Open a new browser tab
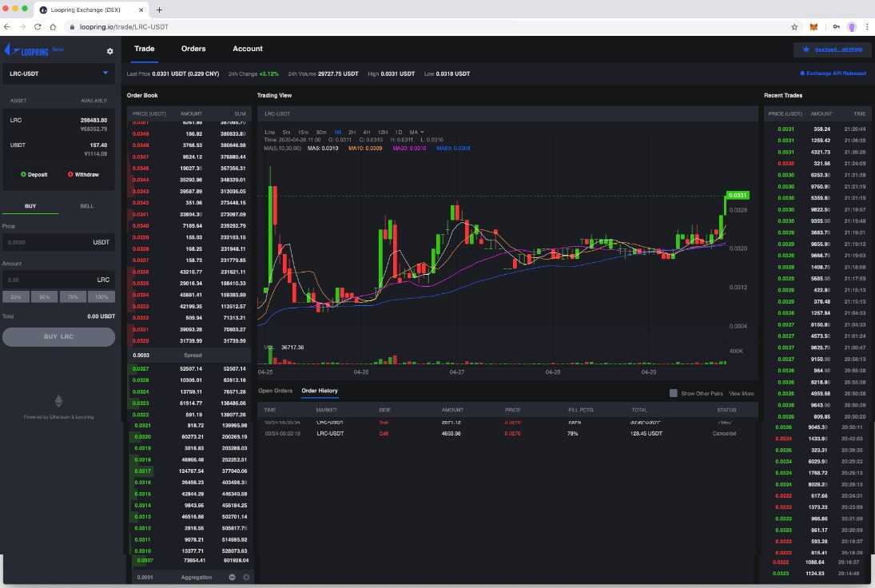This screenshot has height=588, width=875. 159,10
